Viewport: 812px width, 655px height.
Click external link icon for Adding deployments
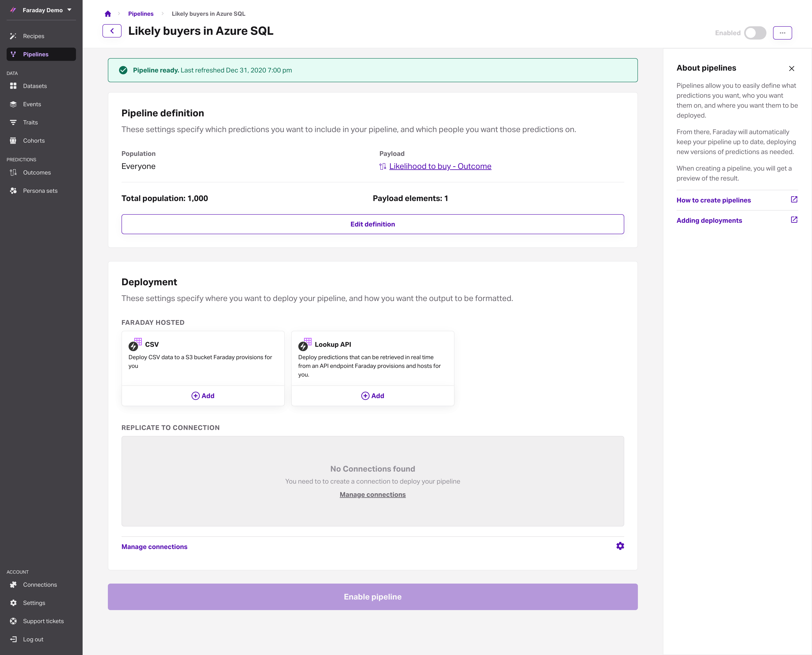click(794, 220)
